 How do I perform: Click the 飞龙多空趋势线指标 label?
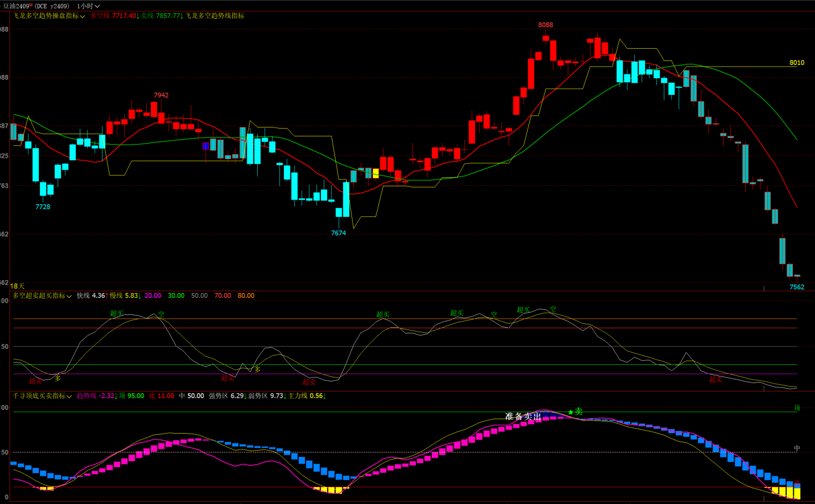(x=215, y=16)
